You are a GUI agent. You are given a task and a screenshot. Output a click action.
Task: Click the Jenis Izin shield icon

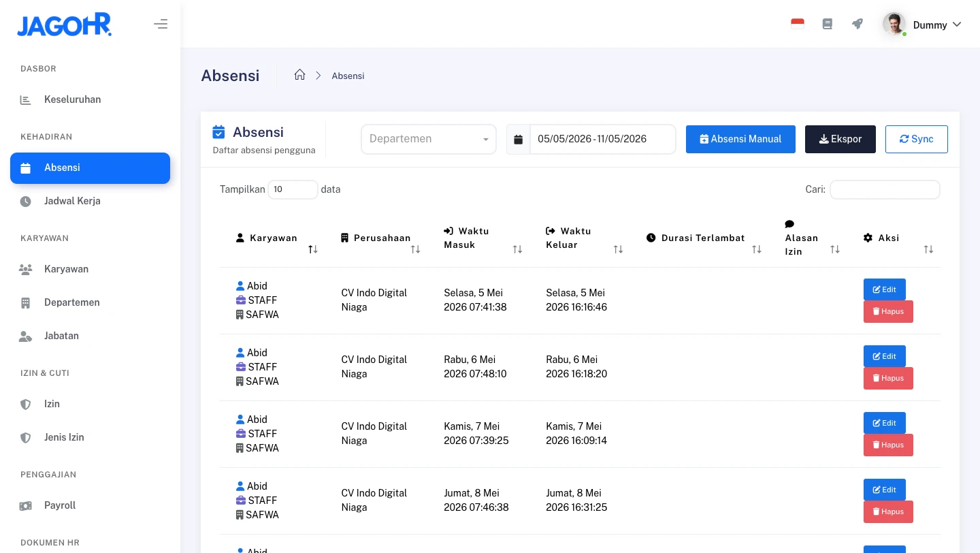point(25,438)
